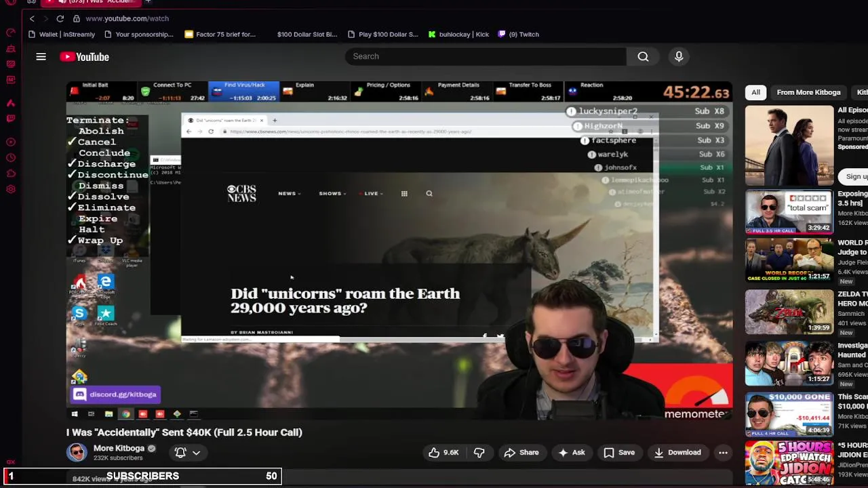The width and height of the screenshot is (868, 488).
Task: Download the video
Action: click(x=677, y=452)
